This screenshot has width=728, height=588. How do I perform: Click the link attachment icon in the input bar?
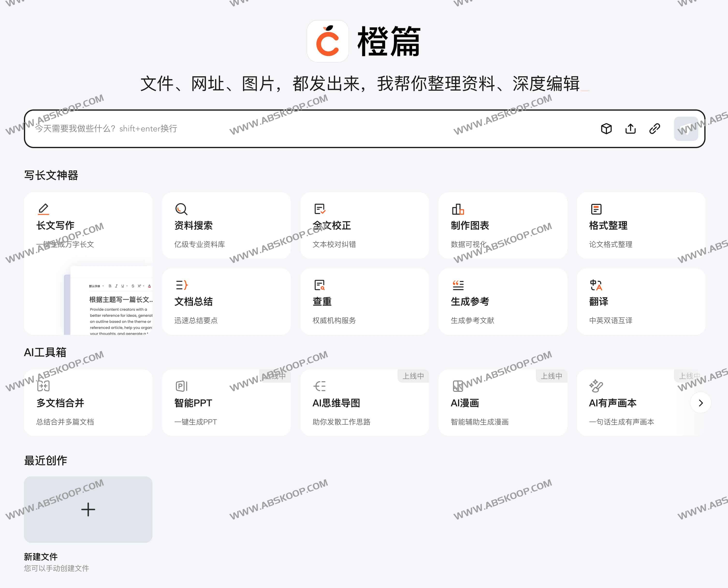(x=655, y=129)
